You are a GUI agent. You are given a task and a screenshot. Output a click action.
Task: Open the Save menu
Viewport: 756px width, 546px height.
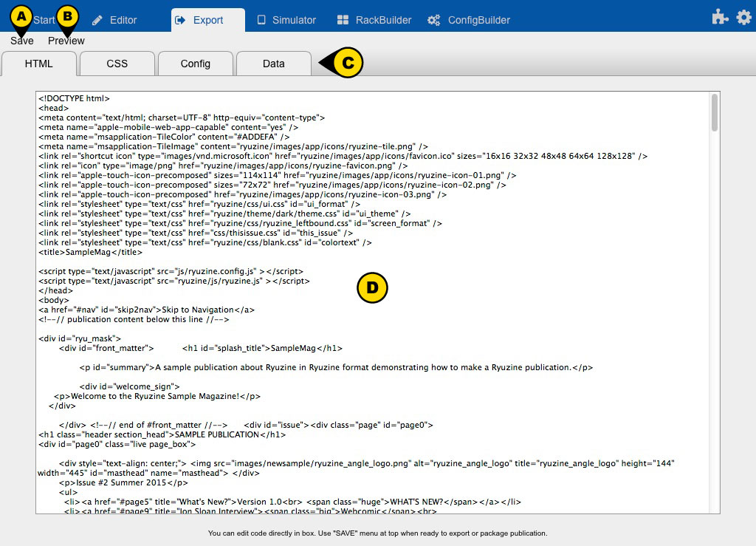coord(22,41)
